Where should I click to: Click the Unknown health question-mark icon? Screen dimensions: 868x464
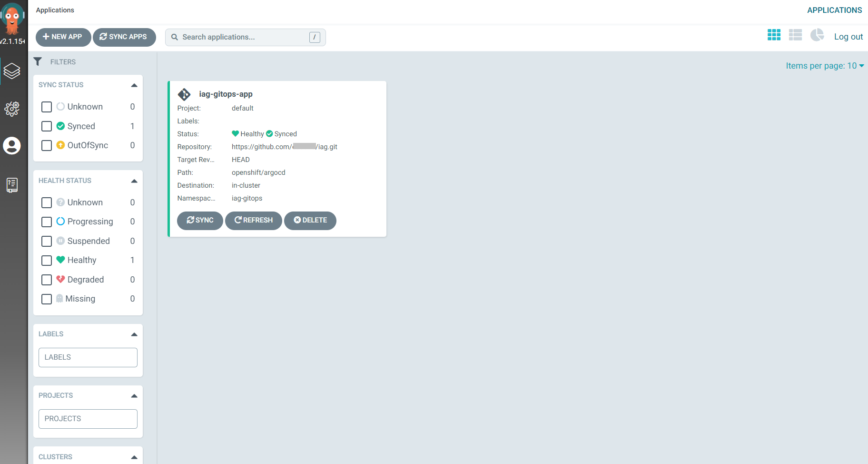click(x=60, y=202)
